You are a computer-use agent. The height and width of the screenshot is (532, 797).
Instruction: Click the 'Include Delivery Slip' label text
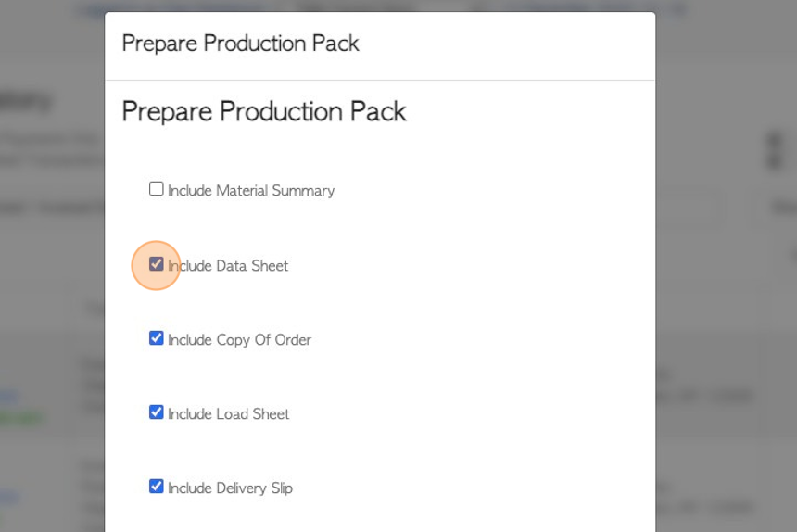point(230,488)
